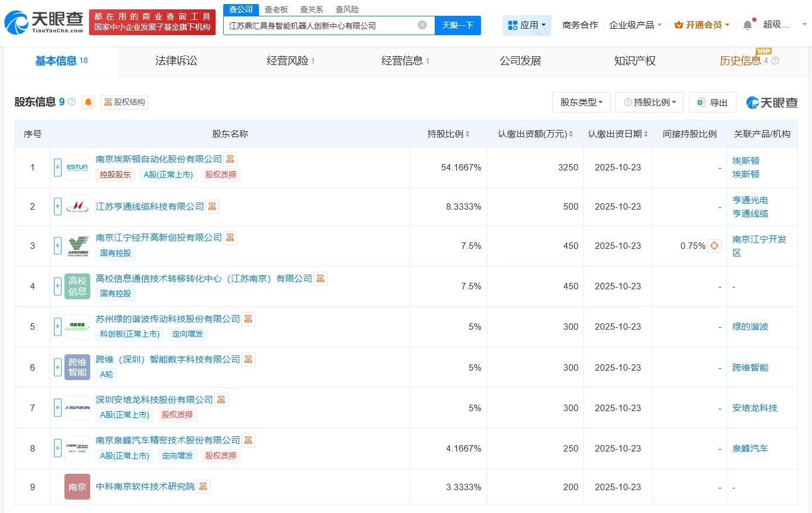Click the Excel icon in 导出 button
This screenshot has height=513, width=812.
point(700,102)
